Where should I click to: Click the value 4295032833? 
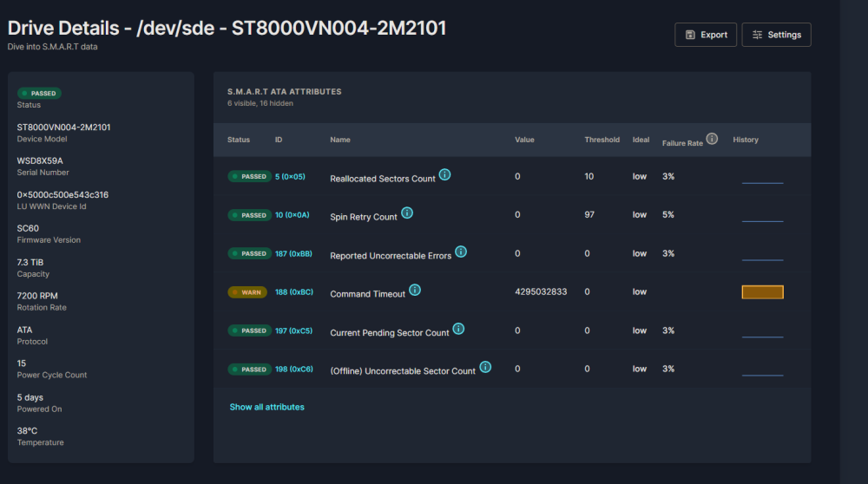pyautogui.click(x=541, y=291)
